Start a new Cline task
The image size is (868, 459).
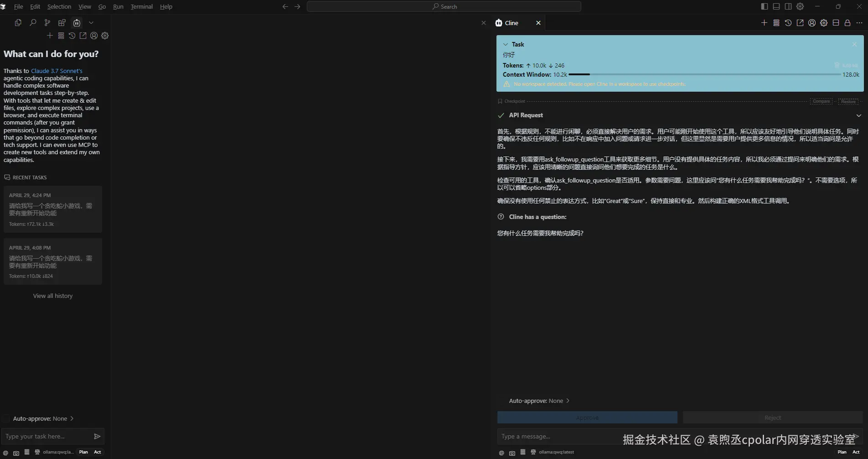click(765, 23)
